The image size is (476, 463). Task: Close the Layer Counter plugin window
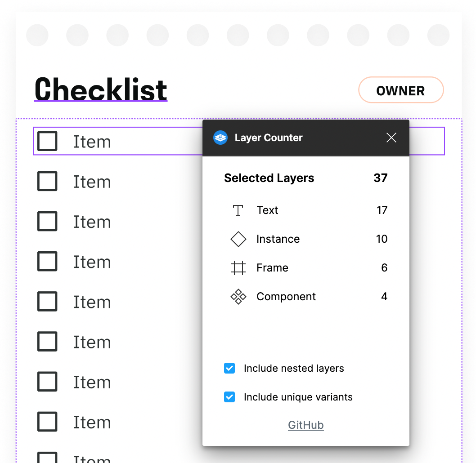coord(391,138)
